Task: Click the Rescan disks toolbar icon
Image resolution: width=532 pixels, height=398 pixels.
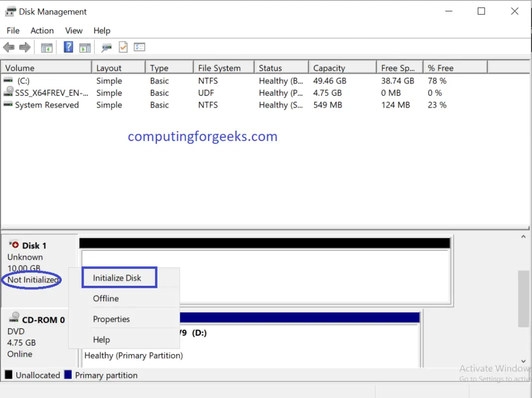Action: pos(106,47)
